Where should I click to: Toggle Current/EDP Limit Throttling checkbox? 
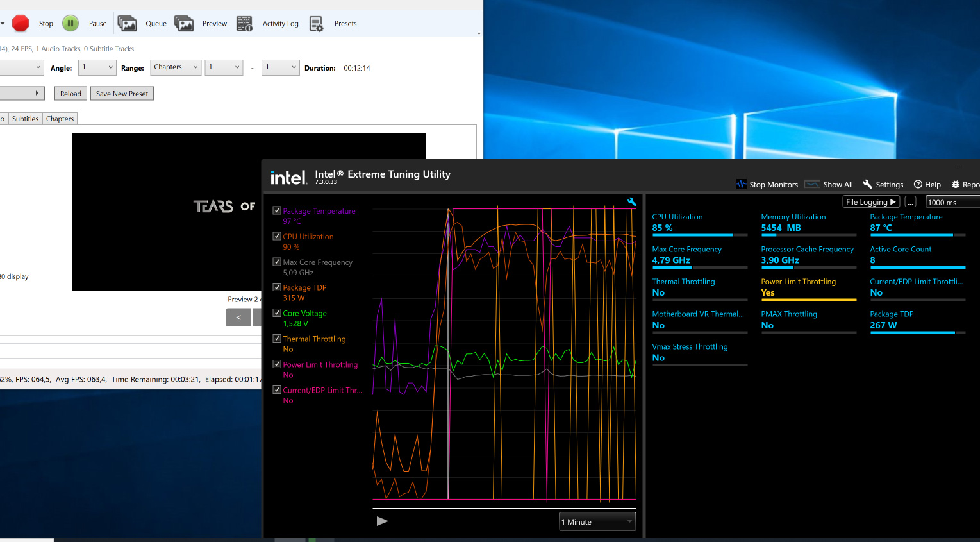(277, 389)
